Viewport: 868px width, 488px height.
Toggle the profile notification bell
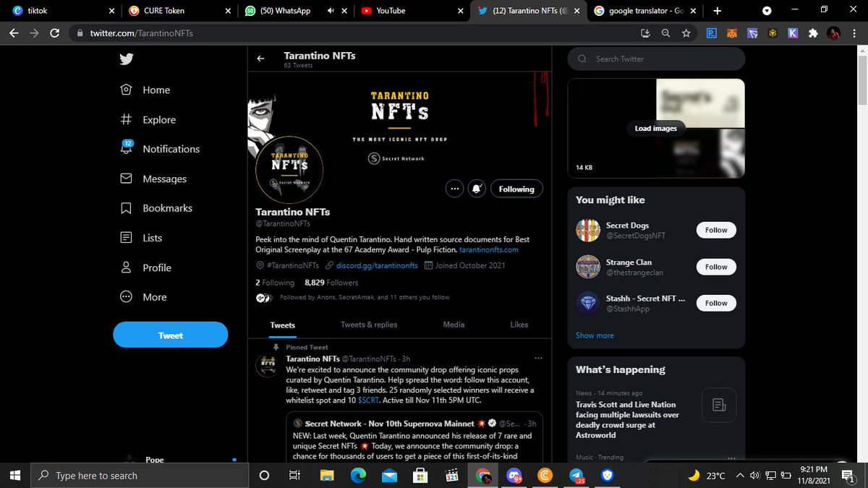[477, 189]
